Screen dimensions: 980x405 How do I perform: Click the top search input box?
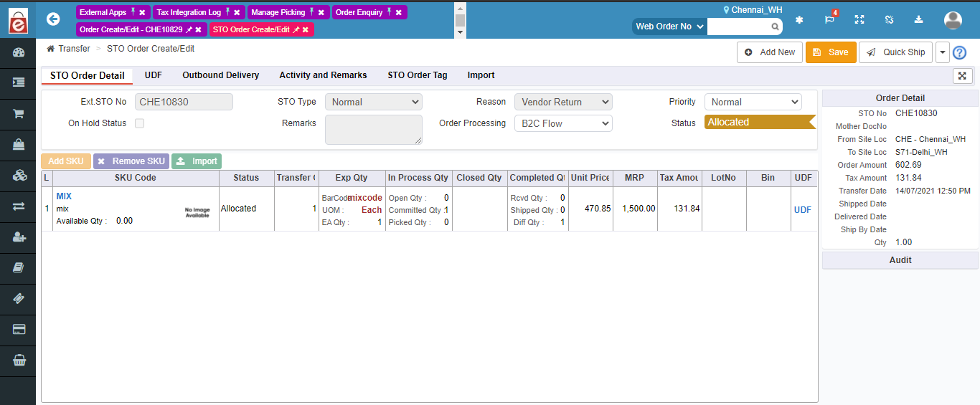(x=739, y=27)
